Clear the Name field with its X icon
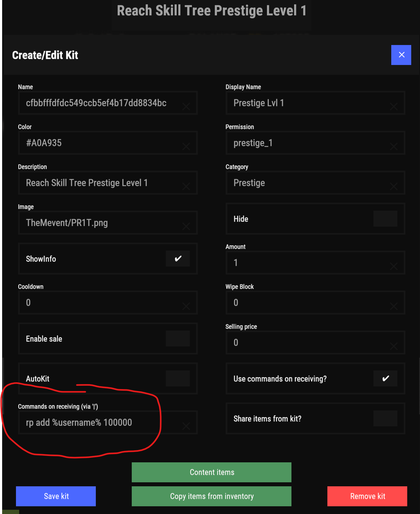The image size is (420, 514). [x=186, y=107]
